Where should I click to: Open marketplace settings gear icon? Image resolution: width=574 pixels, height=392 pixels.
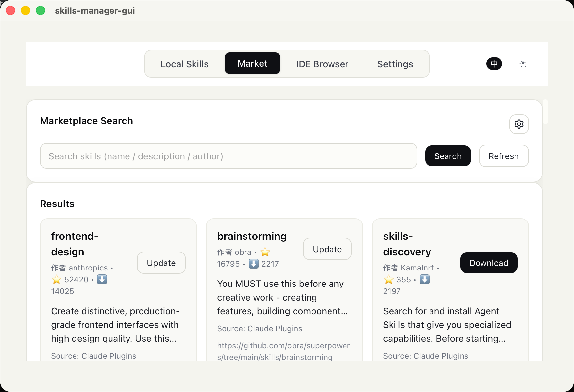[x=519, y=124]
